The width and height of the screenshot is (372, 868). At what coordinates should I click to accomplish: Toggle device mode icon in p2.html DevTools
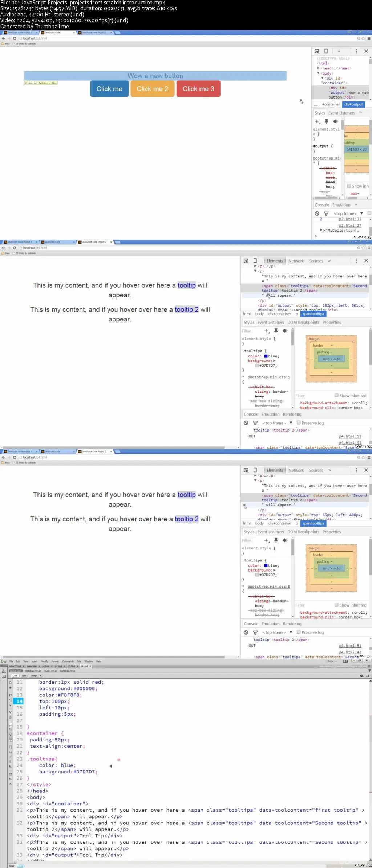click(x=326, y=51)
